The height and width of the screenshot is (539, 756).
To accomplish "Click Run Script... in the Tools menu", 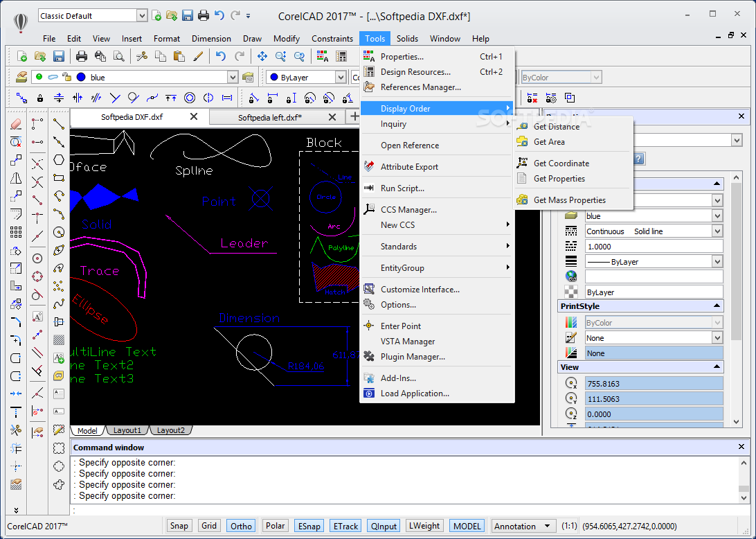I will [438, 188].
